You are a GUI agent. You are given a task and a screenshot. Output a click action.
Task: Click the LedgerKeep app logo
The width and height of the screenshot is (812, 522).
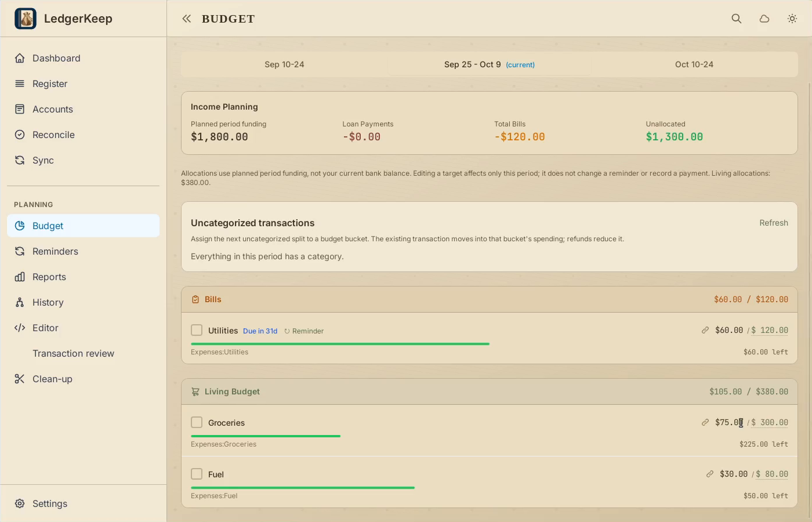click(x=26, y=19)
